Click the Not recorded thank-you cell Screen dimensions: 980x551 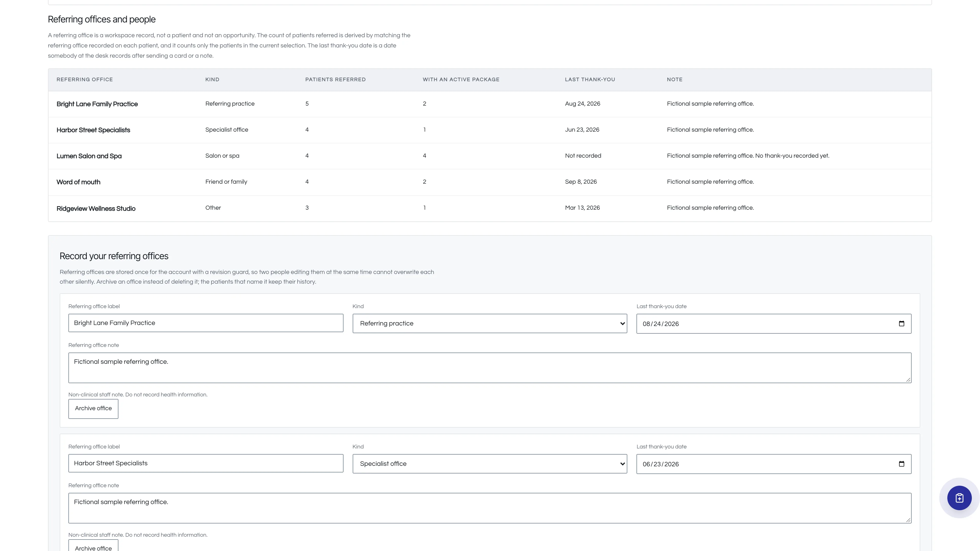tap(583, 156)
